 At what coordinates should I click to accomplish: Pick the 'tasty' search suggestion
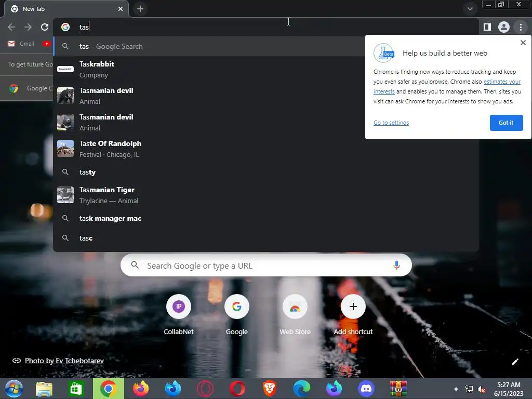tap(265, 172)
